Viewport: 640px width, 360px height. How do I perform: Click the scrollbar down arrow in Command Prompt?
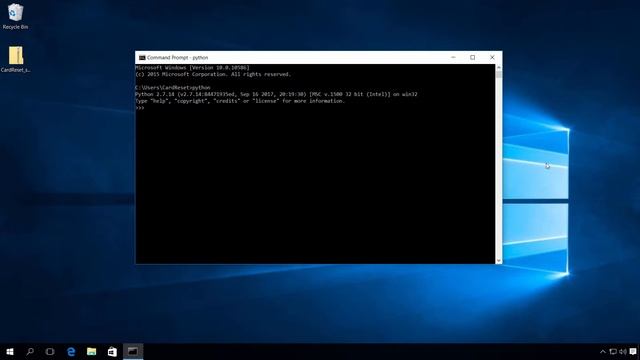[x=499, y=260]
